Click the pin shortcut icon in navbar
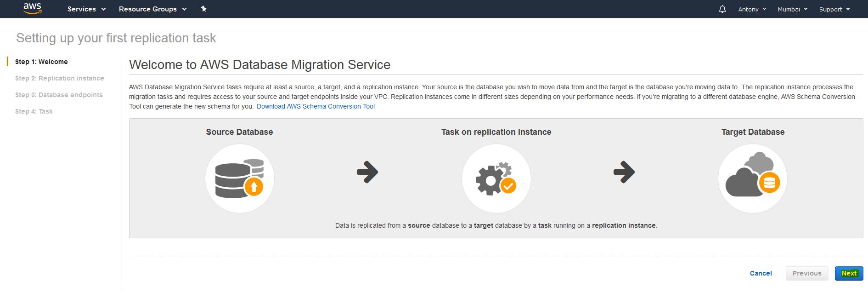The image size is (868, 299). coord(204,9)
